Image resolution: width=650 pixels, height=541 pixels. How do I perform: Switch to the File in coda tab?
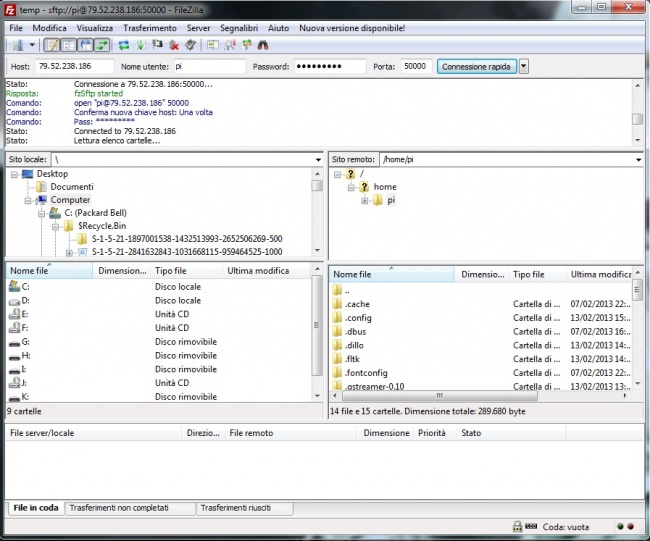coord(36,508)
